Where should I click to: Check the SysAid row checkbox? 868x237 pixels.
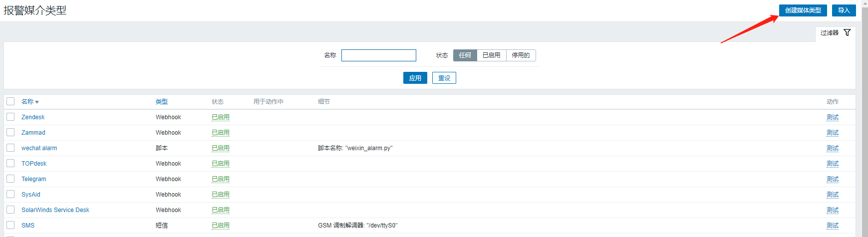(x=10, y=194)
